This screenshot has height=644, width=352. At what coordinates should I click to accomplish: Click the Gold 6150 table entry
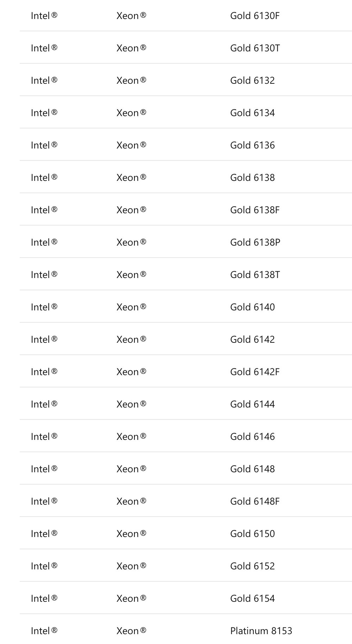coord(252,534)
